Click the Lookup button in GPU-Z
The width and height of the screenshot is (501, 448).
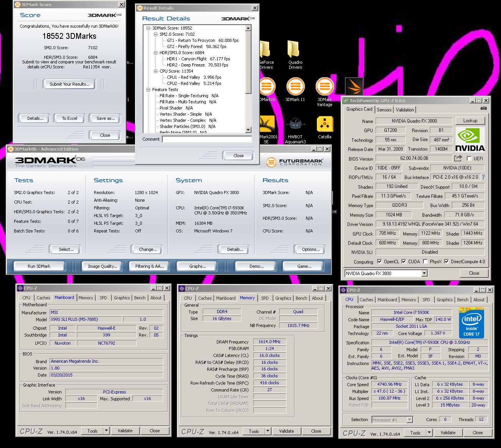[470, 121]
